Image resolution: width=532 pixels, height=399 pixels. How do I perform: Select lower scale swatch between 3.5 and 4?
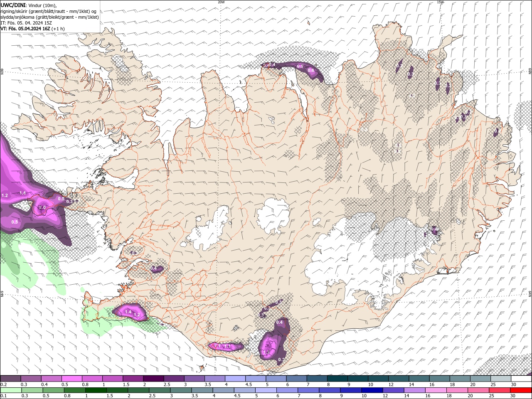point(202,390)
